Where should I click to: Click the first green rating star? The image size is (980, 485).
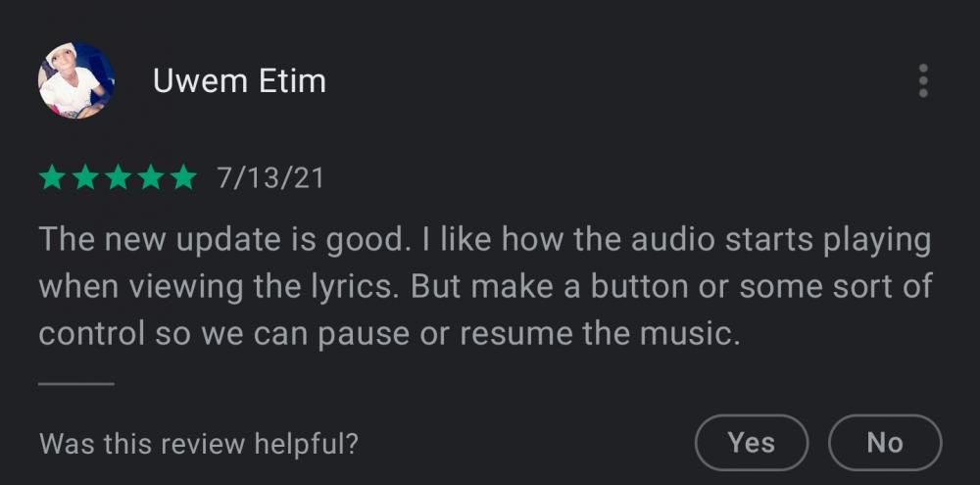pos(53,178)
